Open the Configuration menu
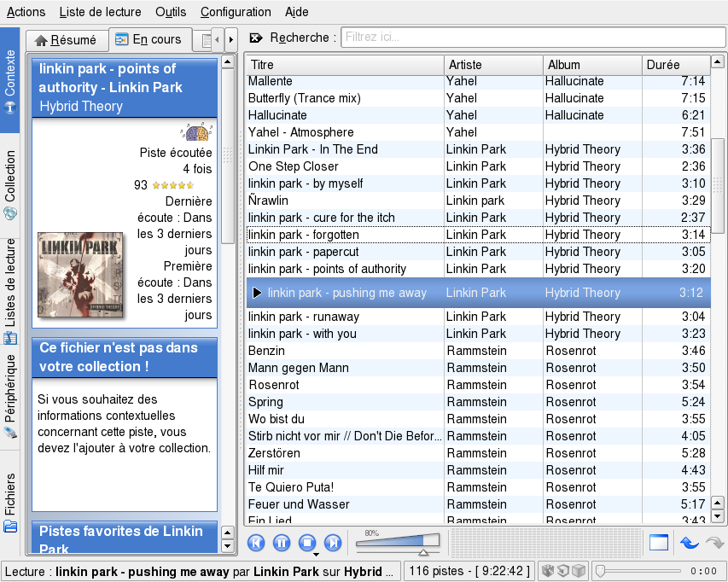Viewport: 728px width, 582px height. [236, 12]
